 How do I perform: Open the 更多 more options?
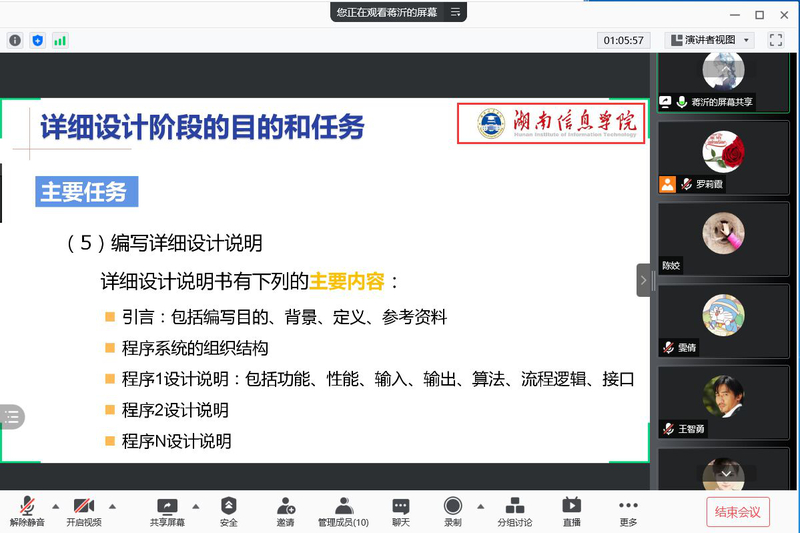628,511
